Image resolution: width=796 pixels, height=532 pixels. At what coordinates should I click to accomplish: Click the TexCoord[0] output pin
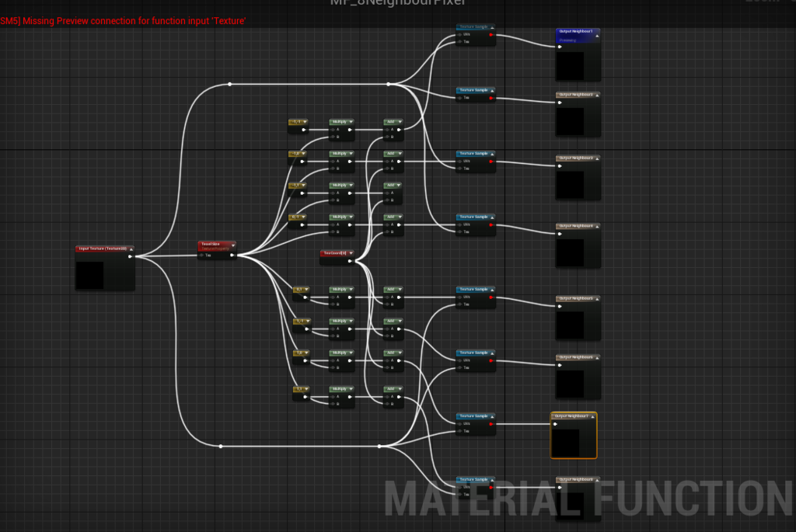(x=350, y=261)
